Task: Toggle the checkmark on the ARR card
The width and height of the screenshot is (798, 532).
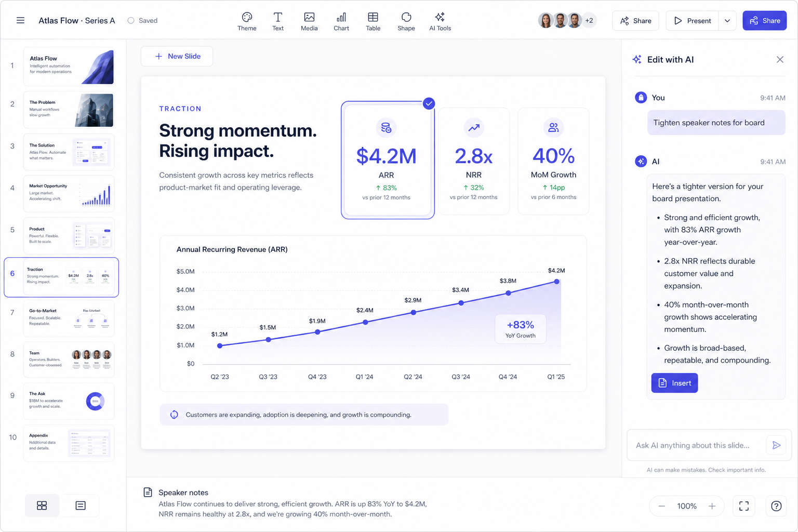Action: click(x=429, y=103)
